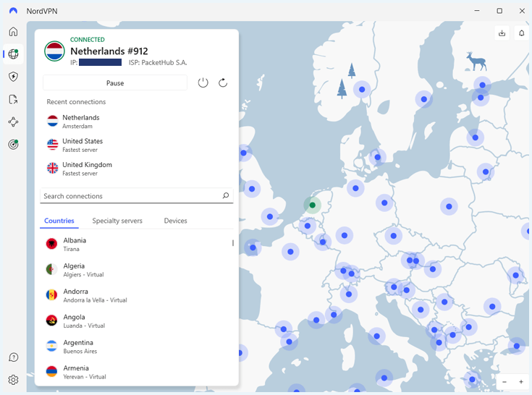Click the United States flag icon
This screenshot has height=395, width=532.
[53, 145]
